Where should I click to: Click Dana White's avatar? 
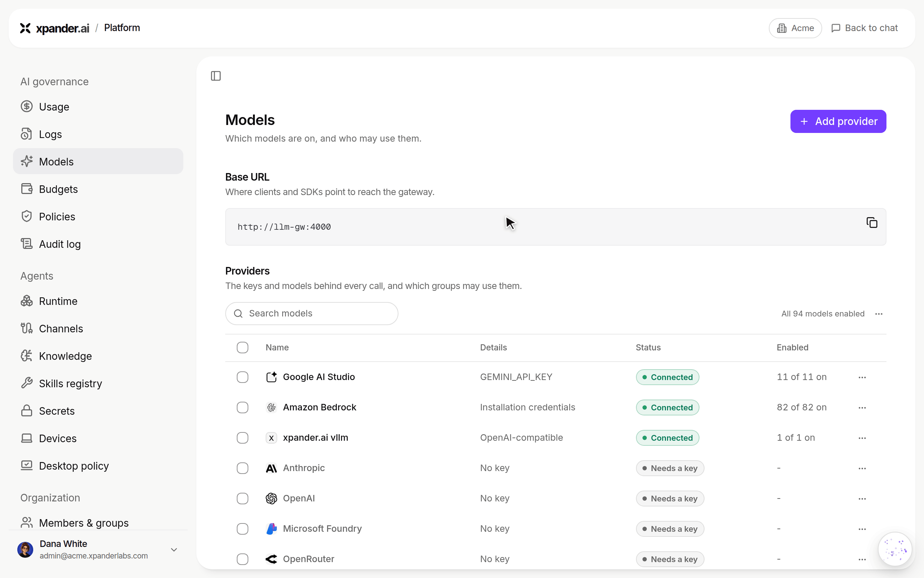(25, 550)
